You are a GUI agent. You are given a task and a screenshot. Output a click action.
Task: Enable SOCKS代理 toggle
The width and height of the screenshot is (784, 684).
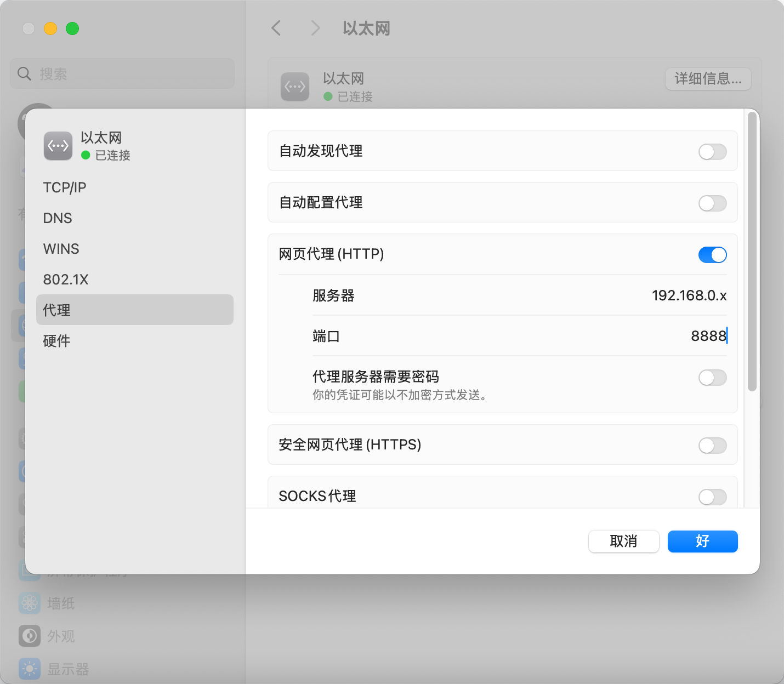tap(712, 497)
